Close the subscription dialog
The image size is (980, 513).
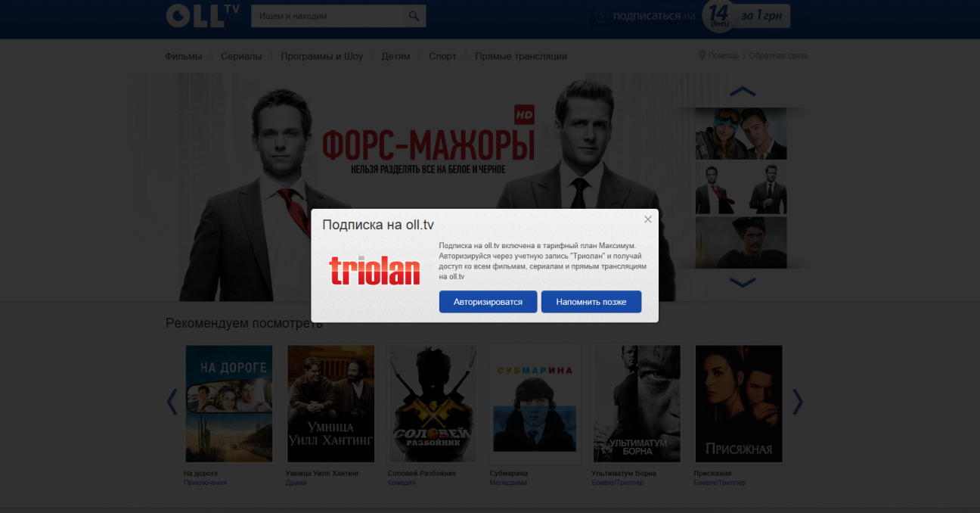647,219
